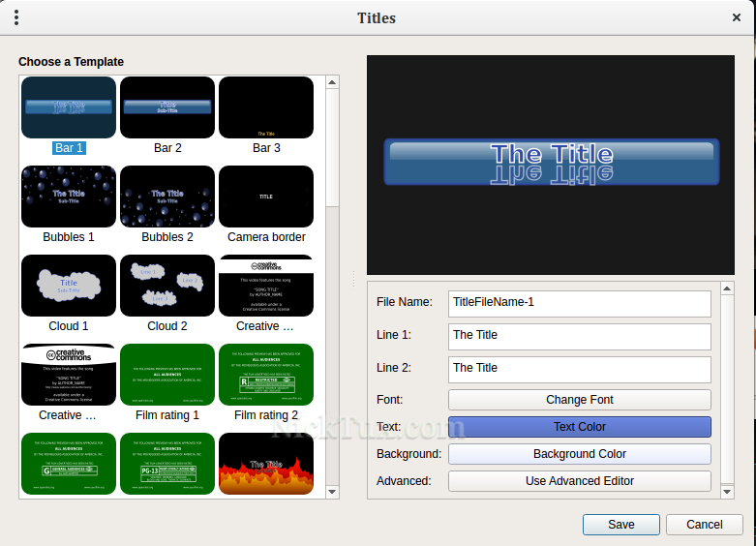Pick the Cloud 2 template thumbnail
The height and width of the screenshot is (546, 756).
pyautogui.click(x=167, y=286)
